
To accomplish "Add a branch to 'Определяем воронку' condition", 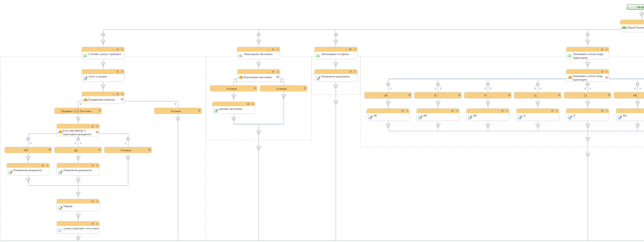I will click(122, 99).
